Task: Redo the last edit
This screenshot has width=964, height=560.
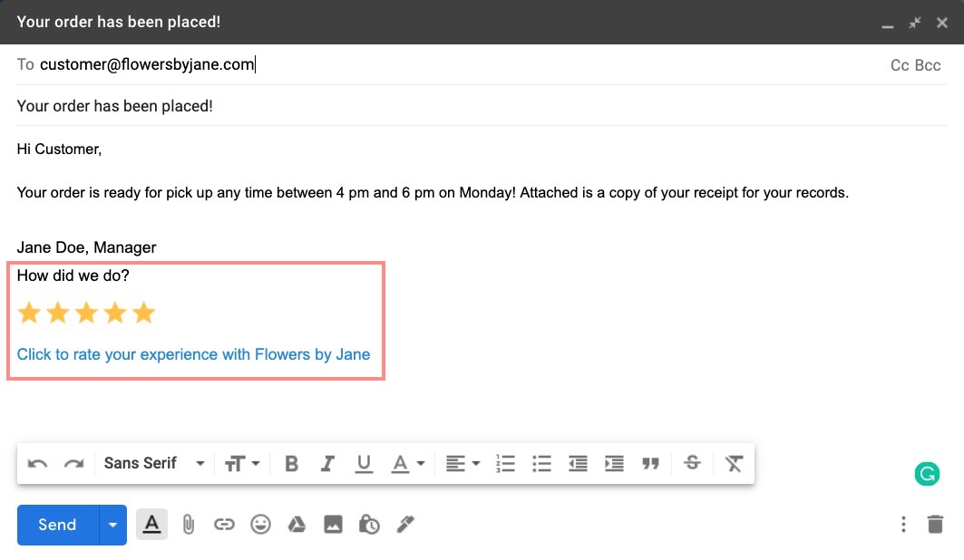Action: [73, 464]
